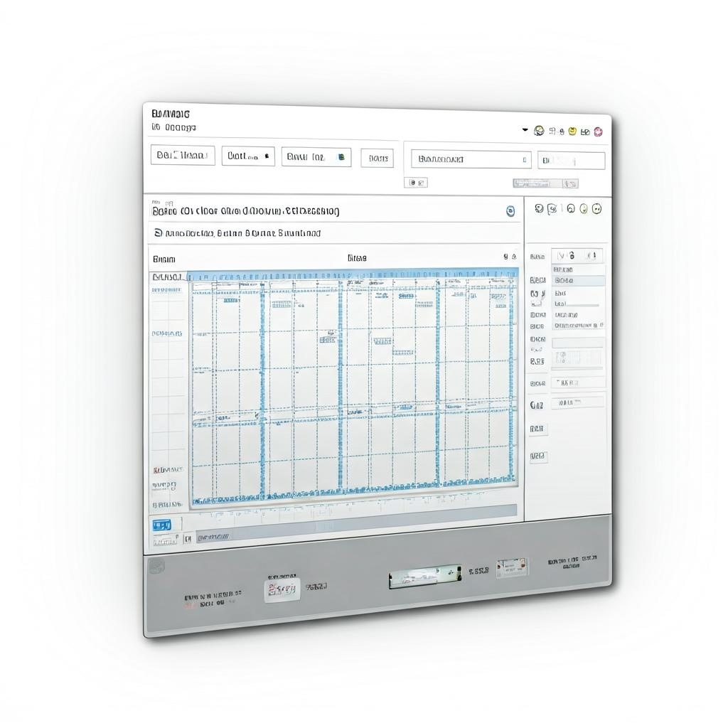Click the first icon in the side panel icon row
The width and height of the screenshot is (728, 728).
pos(538,208)
